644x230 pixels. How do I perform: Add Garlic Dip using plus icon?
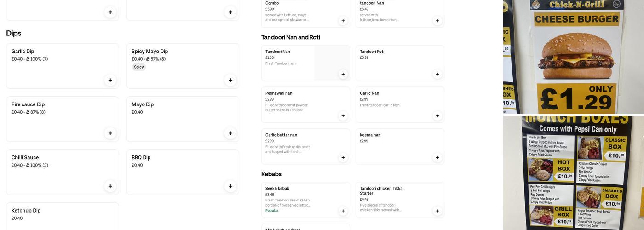[x=110, y=80]
